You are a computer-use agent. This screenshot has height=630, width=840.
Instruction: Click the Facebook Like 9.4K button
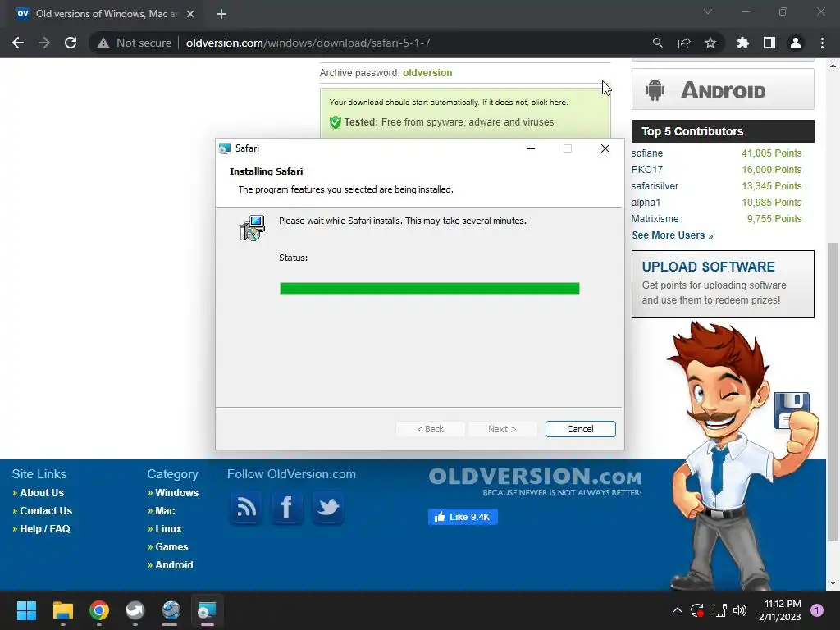(463, 517)
